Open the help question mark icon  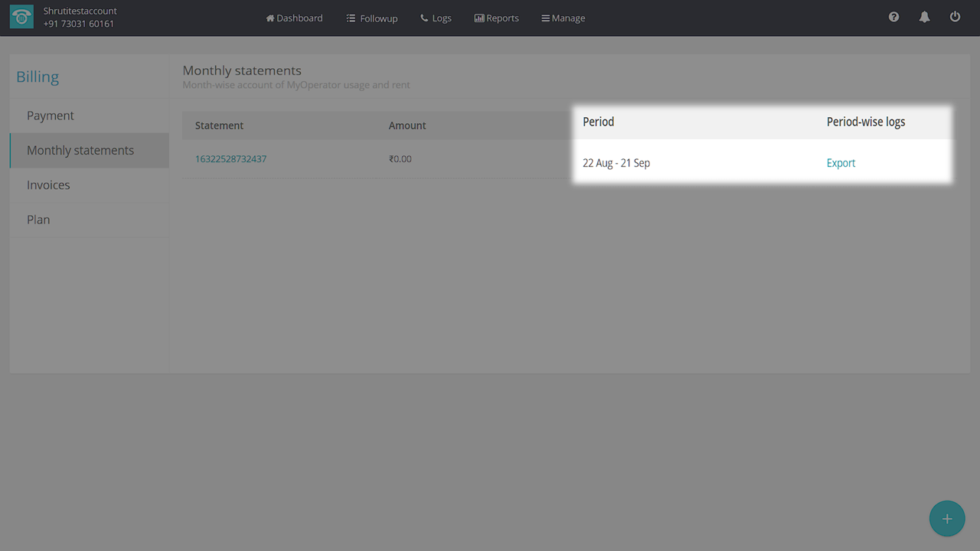click(893, 17)
